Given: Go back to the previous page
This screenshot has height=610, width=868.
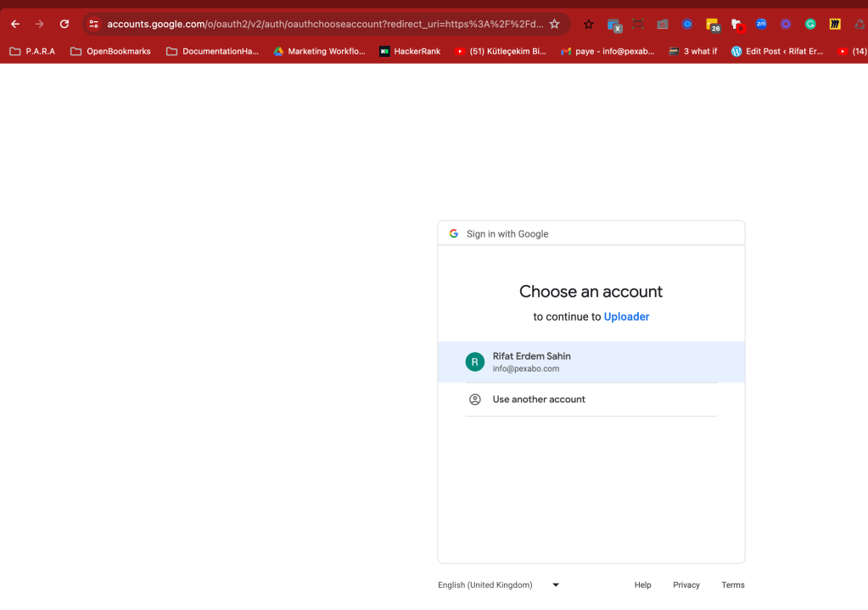Looking at the screenshot, I should pos(15,25).
